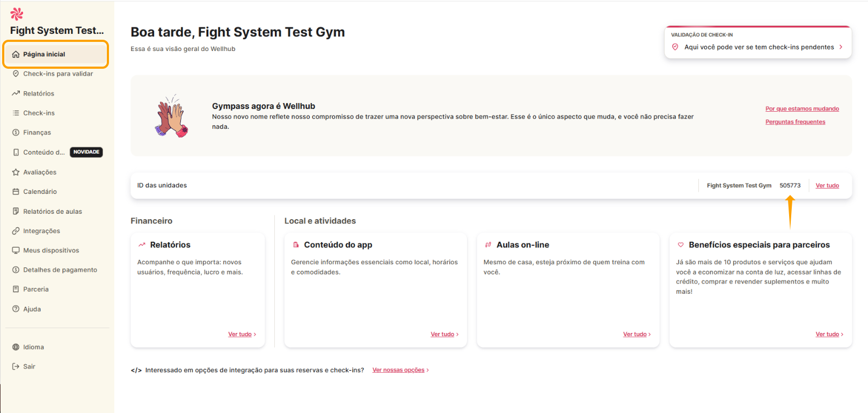Click the globe icon next to Idioma
Viewport: 868px width, 413px height.
pyautogui.click(x=16, y=347)
